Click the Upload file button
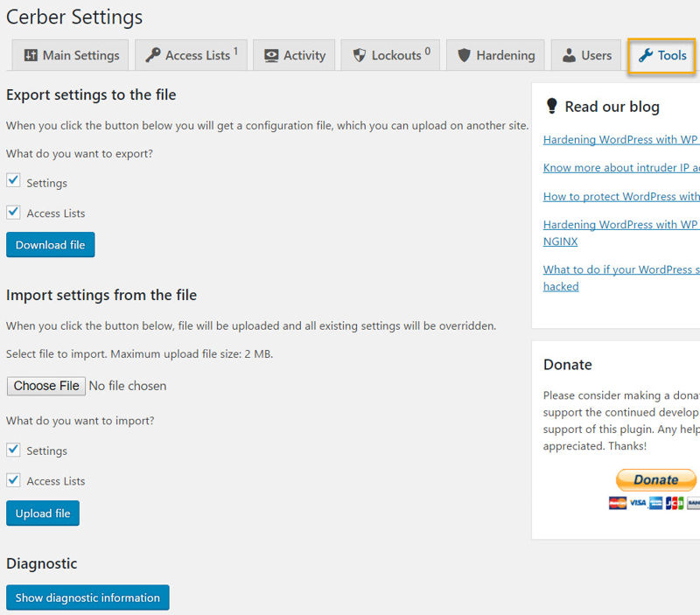This screenshot has height=615, width=700. click(42, 514)
